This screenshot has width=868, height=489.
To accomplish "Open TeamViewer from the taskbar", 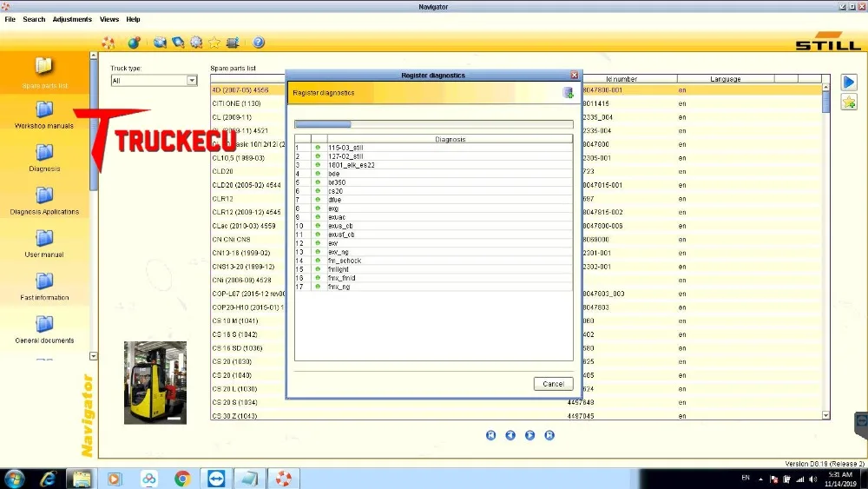I will click(216, 479).
